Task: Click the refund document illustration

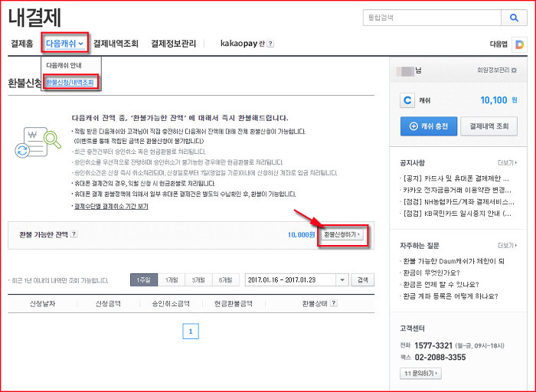Action: (38, 142)
